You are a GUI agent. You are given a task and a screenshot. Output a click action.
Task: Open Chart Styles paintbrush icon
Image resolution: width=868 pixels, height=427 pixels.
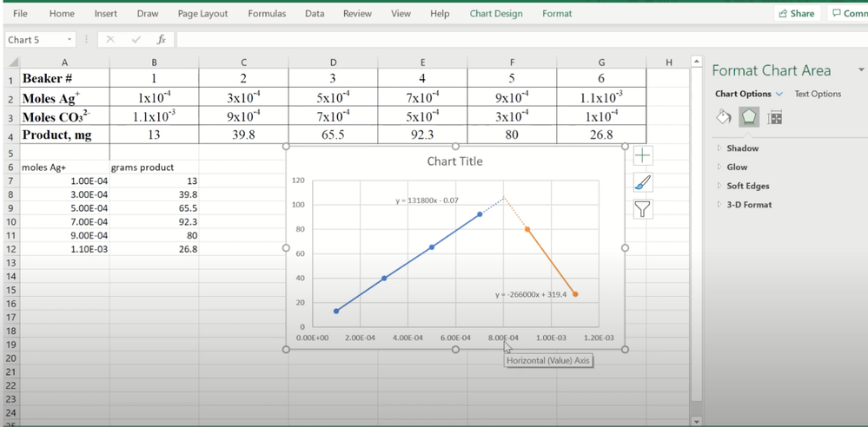pos(642,182)
